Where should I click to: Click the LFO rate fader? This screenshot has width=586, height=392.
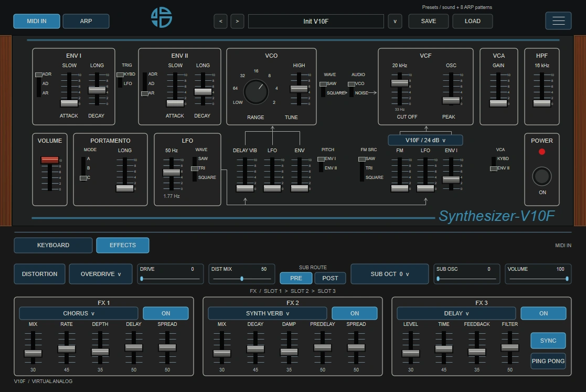pyautogui.click(x=172, y=172)
